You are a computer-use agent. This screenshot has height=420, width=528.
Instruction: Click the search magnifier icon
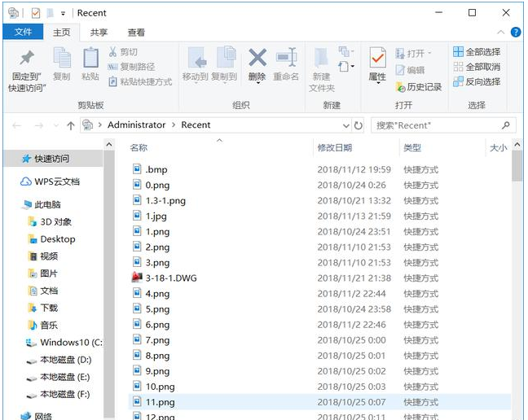point(505,125)
